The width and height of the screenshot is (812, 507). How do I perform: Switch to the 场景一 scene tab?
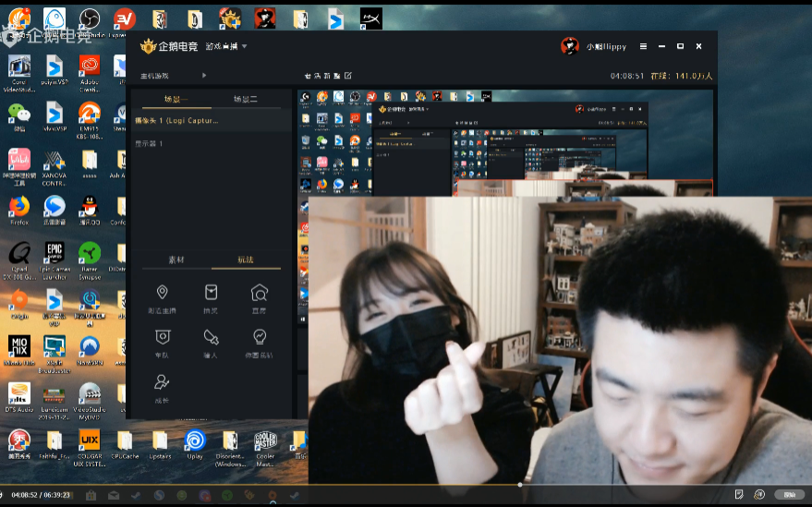176,99
